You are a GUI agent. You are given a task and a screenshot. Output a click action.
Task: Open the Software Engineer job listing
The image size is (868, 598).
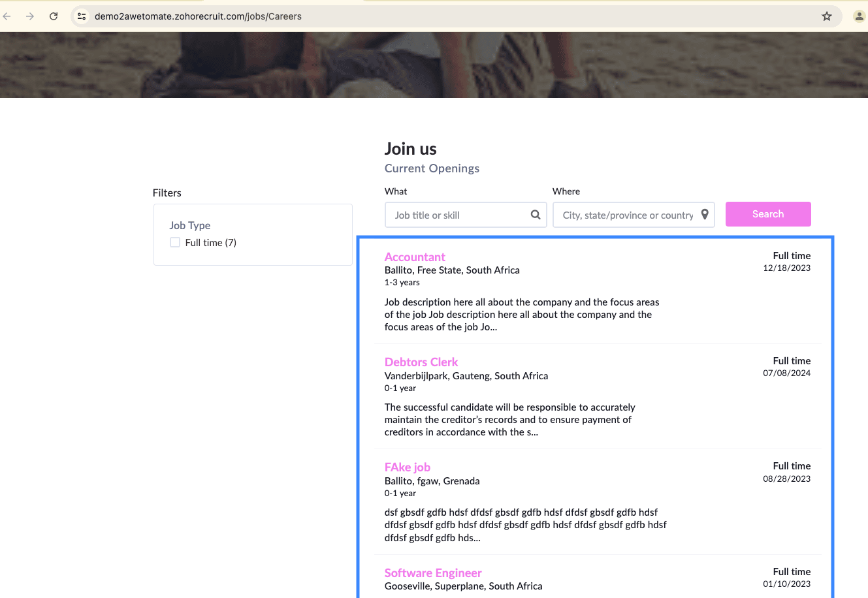433,573
